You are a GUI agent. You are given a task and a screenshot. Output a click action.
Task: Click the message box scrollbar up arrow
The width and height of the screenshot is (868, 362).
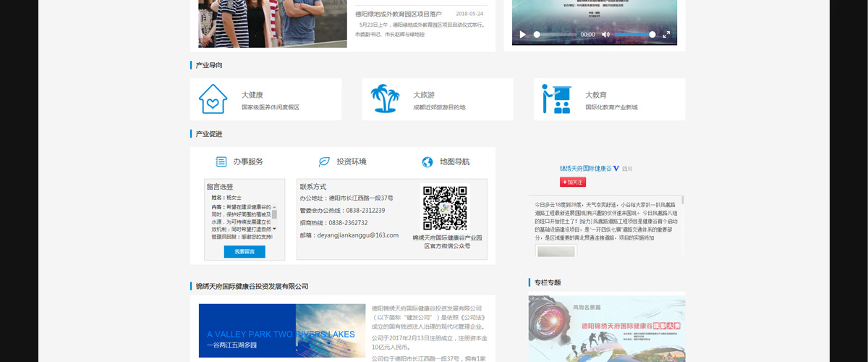pos(274,206)
